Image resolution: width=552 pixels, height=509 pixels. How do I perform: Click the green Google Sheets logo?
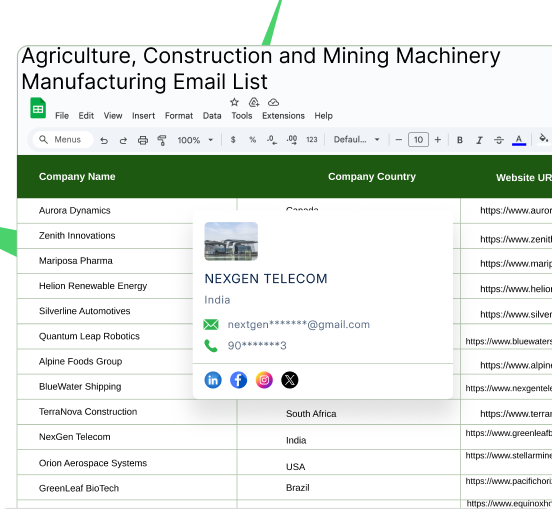[x=38, y=108]
